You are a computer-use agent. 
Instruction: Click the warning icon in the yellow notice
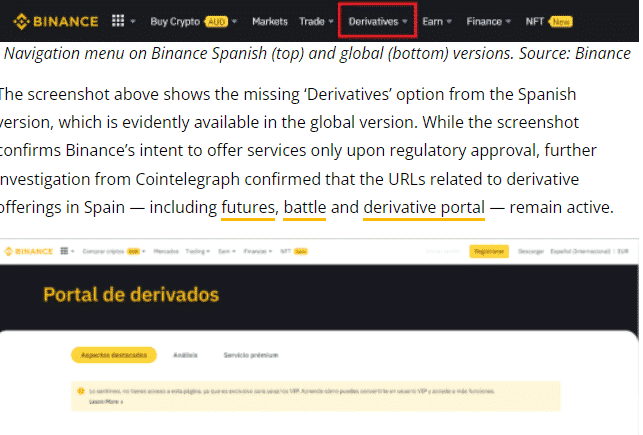[81, 392]
